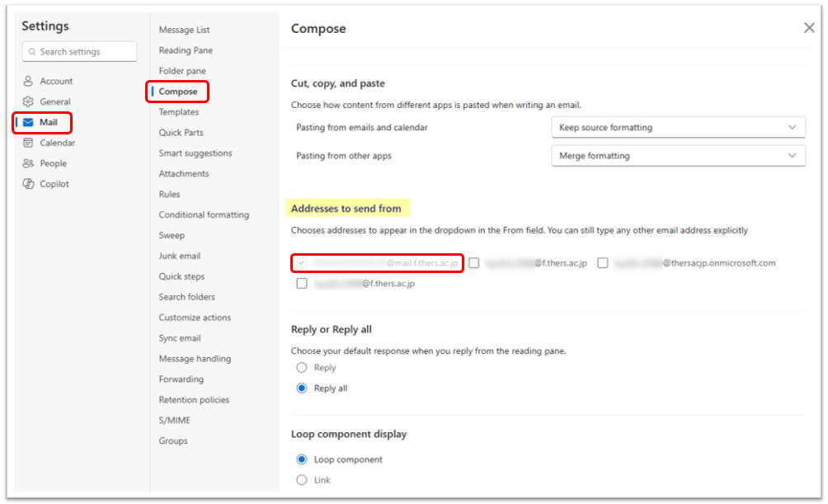The width and height of the screenshot is (828, 504).
Task: Click the Search settings input field
Action: click(80, 52)
